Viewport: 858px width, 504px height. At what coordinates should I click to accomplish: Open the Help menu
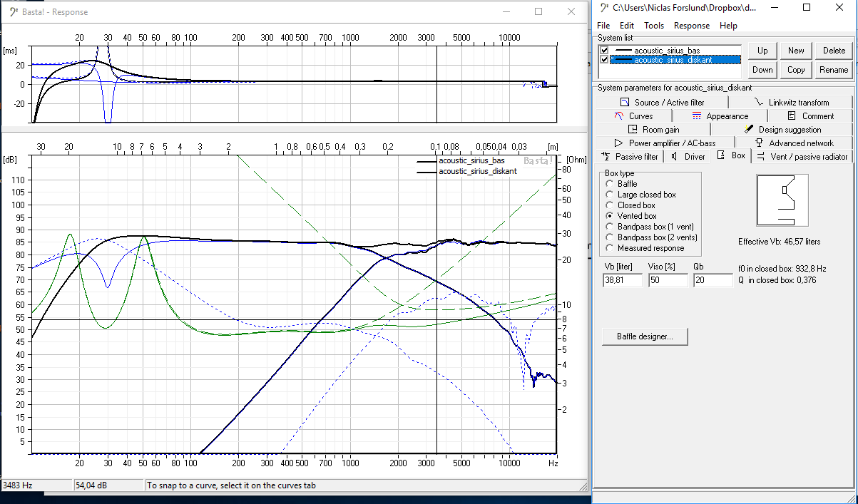[728, 25]
